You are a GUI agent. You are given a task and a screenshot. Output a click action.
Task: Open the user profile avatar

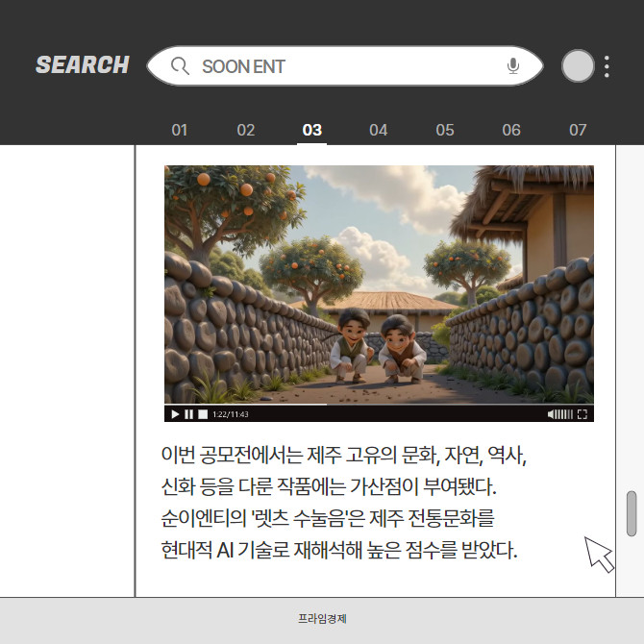[578, 65]
